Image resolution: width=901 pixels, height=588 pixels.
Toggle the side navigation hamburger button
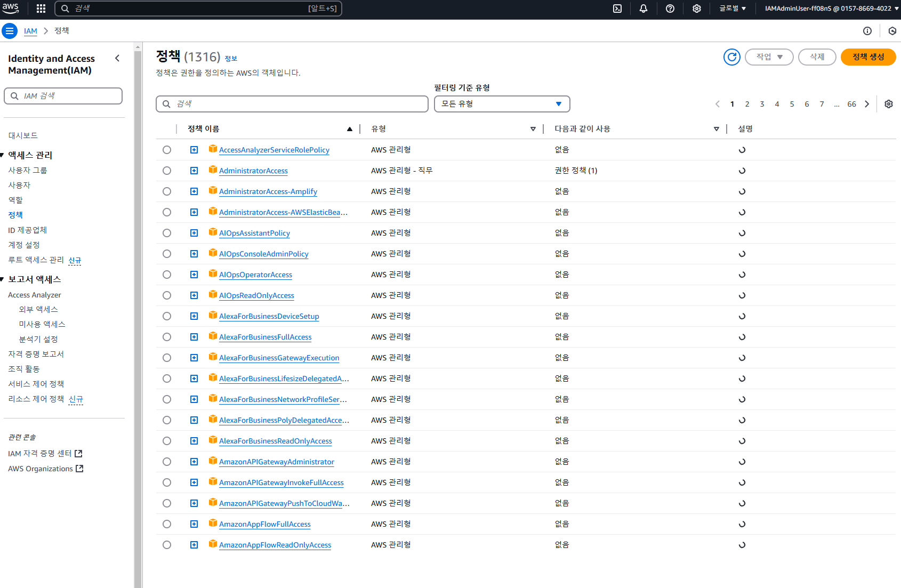click(10, 31)
